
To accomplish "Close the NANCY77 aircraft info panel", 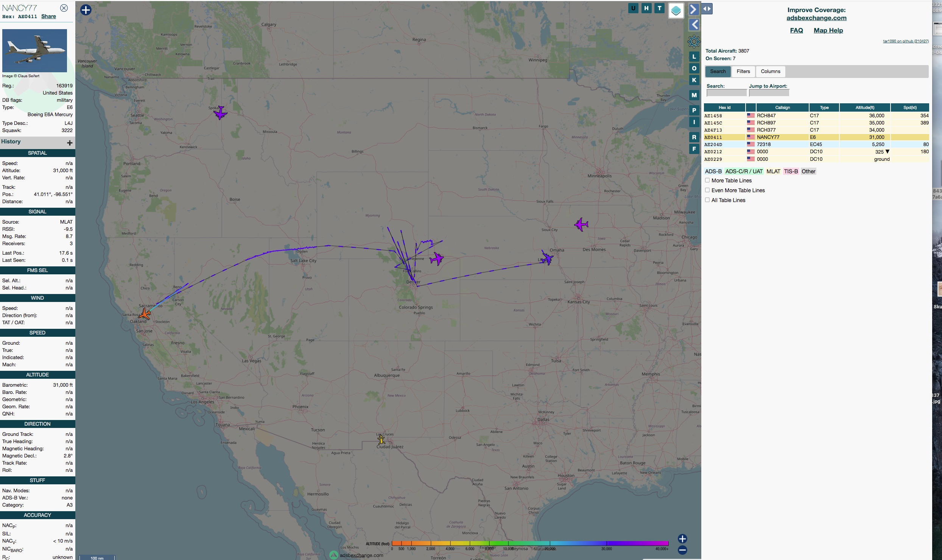I will 64,8.
